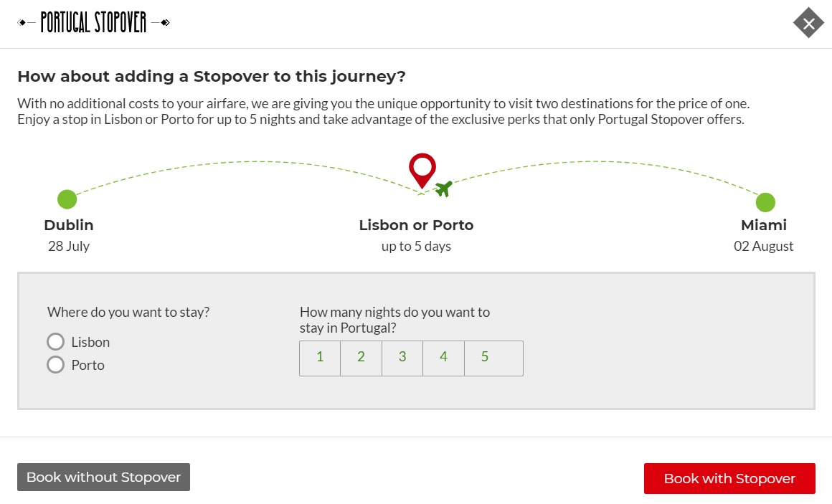The width and height of the screenshot is (832, 504).
Task: Click the green airplane icon
Action: [x=444, y=189]
